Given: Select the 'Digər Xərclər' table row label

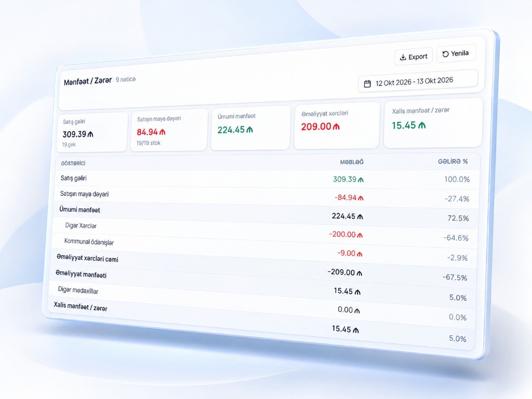Looking at the screenshot, I should pyautogui.click(x=81, y=225).
